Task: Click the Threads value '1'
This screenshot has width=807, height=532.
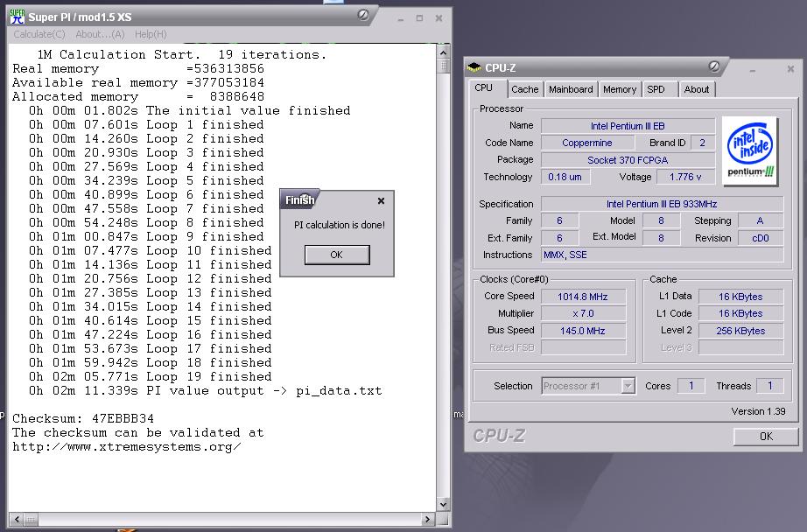Action: click(x=770, y=386)
